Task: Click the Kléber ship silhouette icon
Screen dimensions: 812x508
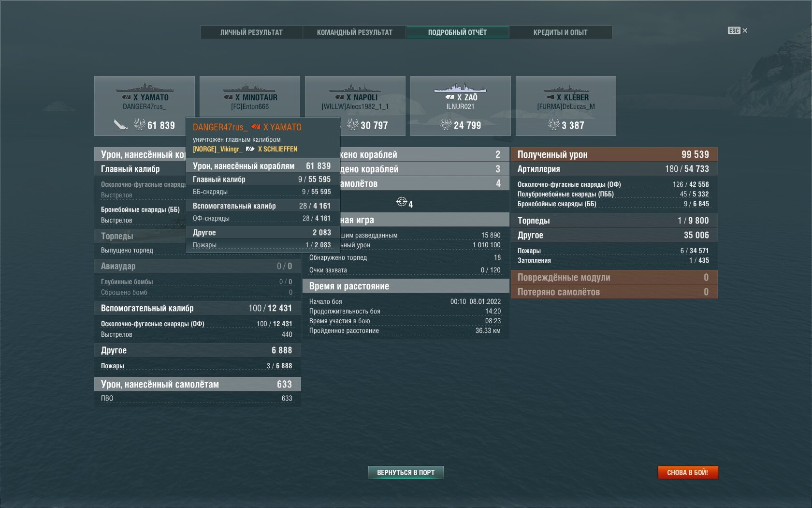Action: tap(565, 88)
